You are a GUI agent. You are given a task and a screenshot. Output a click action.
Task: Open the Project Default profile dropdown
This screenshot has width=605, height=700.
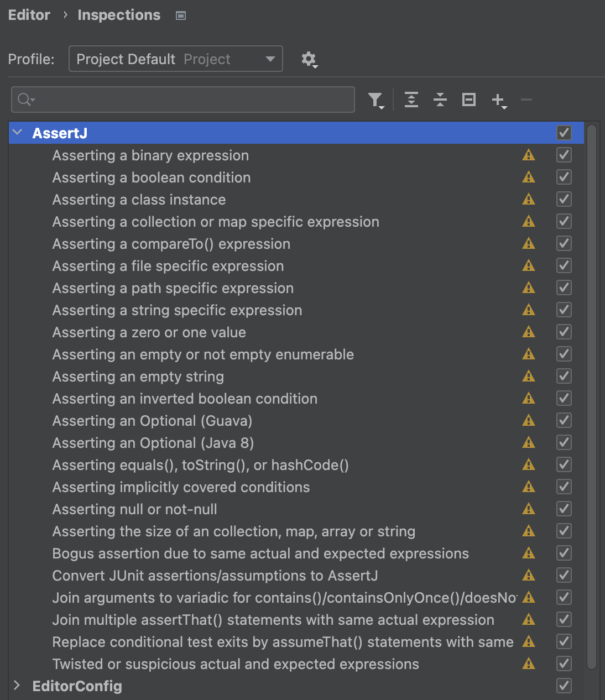[175, 59]
